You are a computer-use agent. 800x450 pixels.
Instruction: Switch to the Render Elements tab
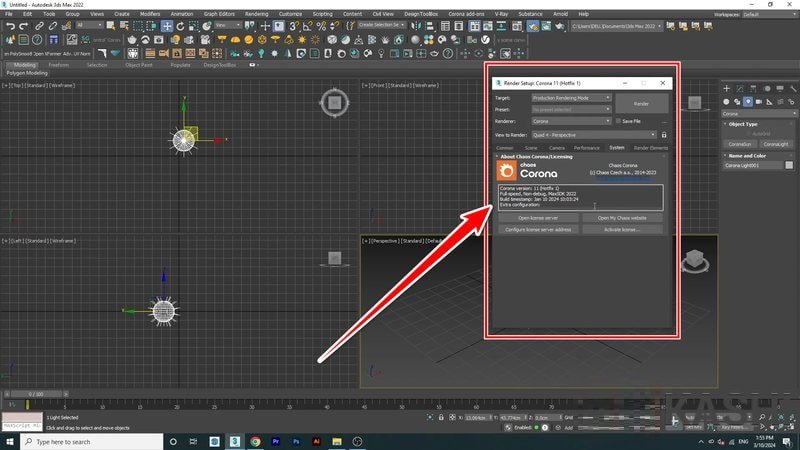tap(651, 148)
